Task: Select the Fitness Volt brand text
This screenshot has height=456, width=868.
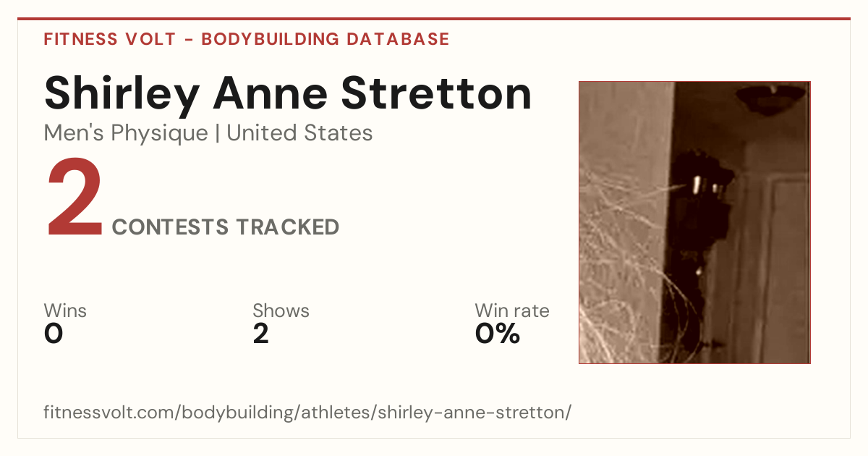Action: (109, 39)
